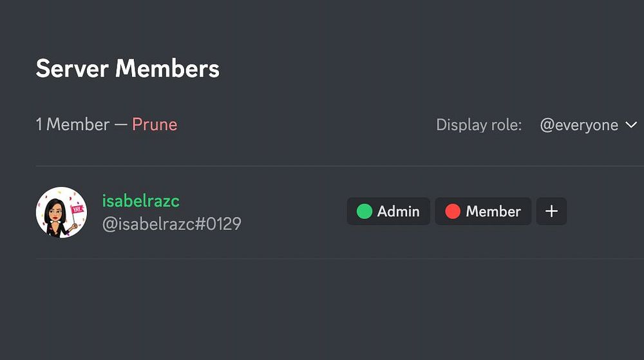
Task: Click the divider line above the member row
Action: (322, 166)
